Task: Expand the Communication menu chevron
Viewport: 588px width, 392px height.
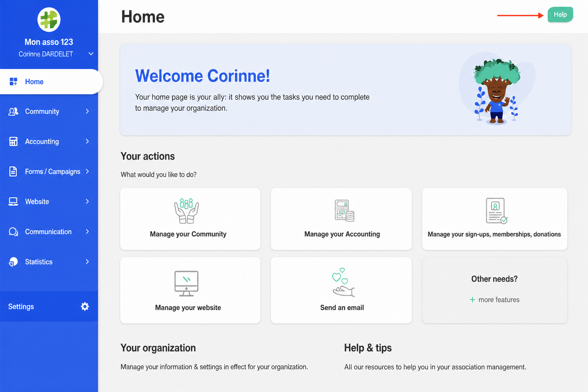Action: coord(87,232)
